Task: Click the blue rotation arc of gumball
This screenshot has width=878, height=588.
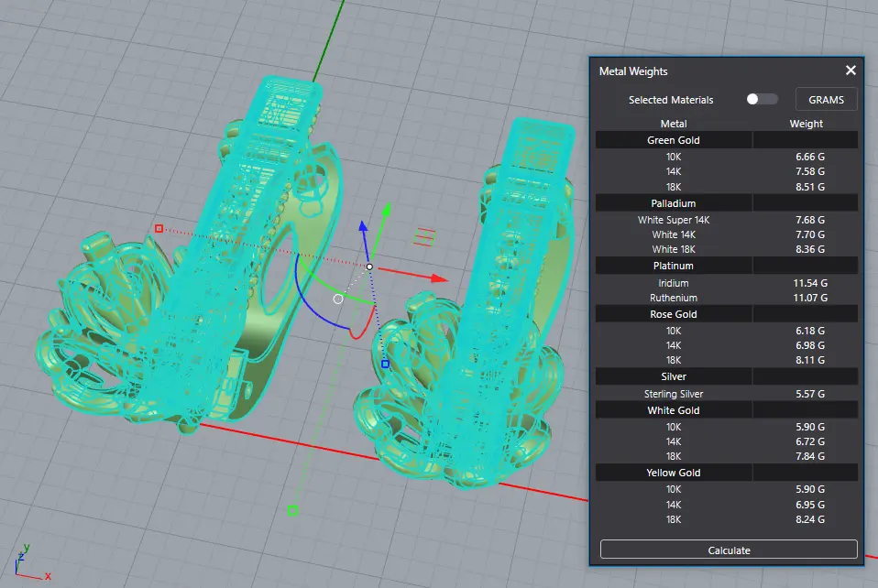Action: tap(312, 302)
